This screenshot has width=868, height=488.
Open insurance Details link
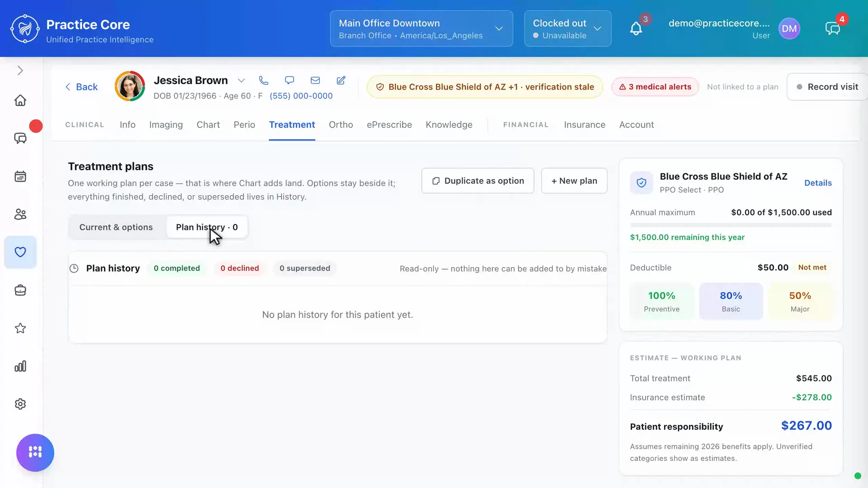coord(818,183)
